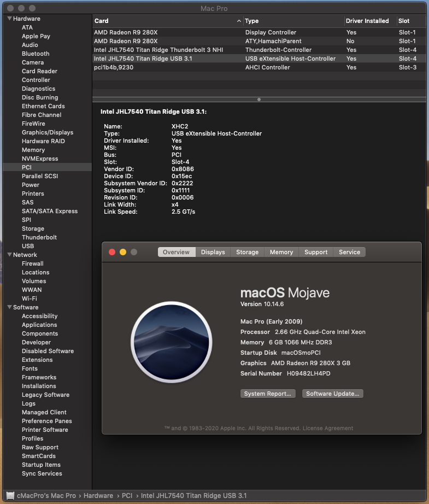This screenshot has width=429, height=504.
Task: Select Apple Pay in the sidebar
Action: tap(36, 36)
